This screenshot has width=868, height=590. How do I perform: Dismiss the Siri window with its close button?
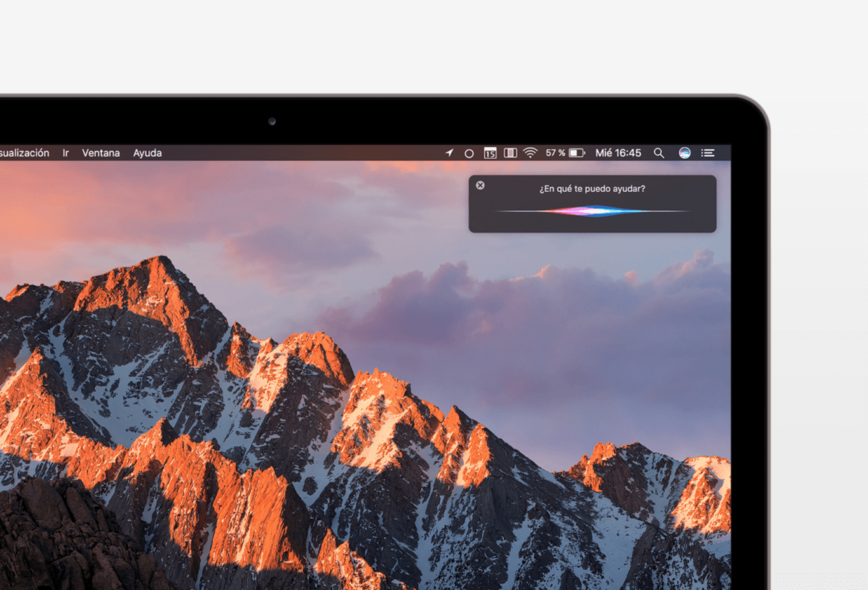click(x=480, y=185)
